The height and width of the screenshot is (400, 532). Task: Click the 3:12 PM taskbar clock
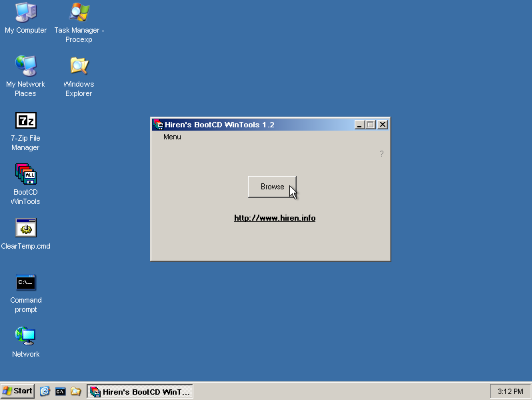(x=510, y=391)
